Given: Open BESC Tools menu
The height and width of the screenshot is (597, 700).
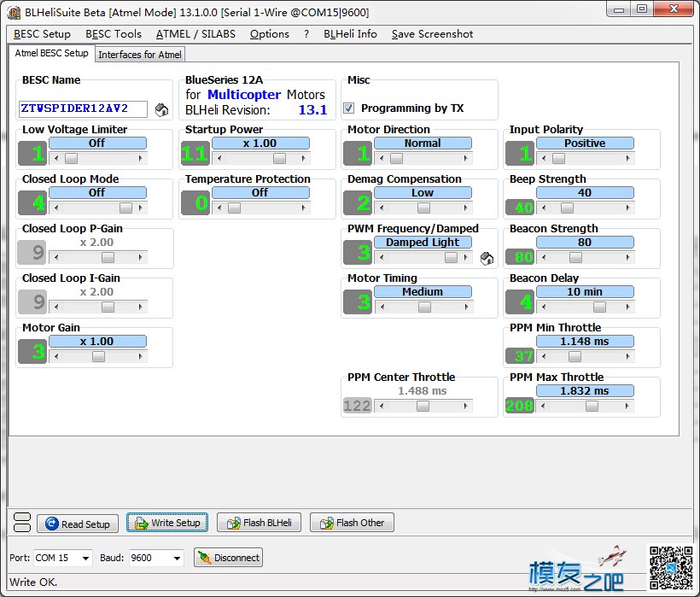Looking at the screenshot, I should point(114,34).
